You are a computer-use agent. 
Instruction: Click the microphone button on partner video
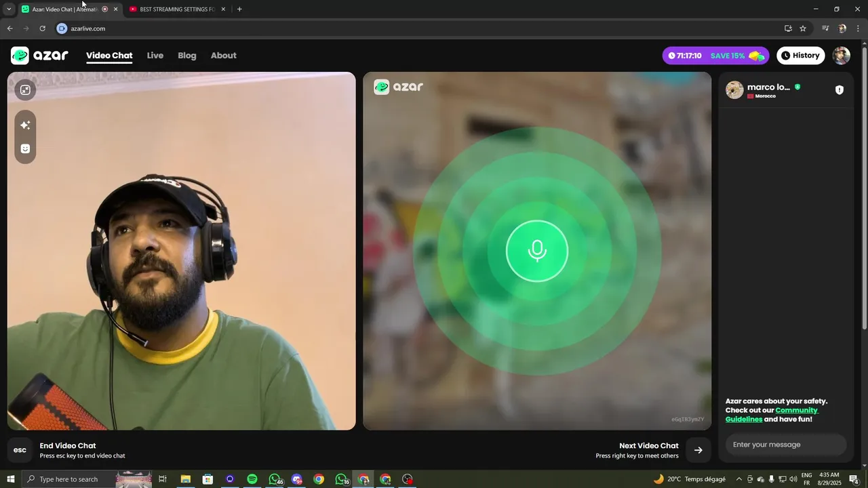pyautogui.click(x=537, y=251)
